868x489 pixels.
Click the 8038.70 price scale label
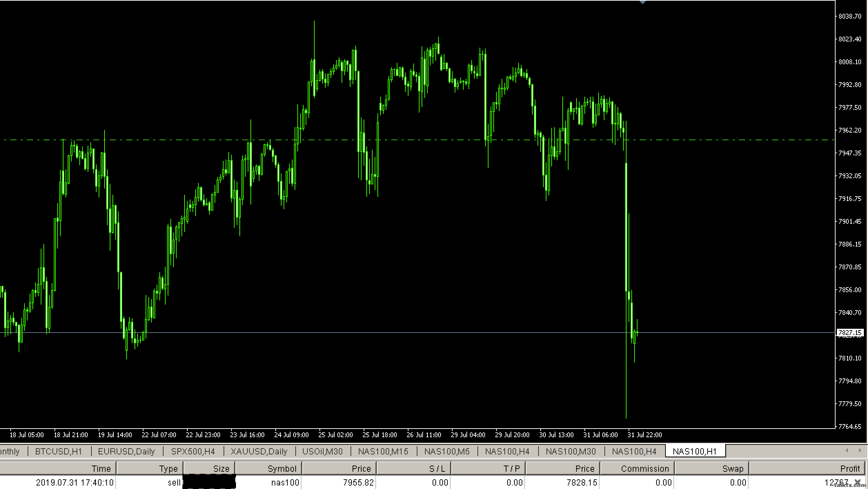coord(850,16)
